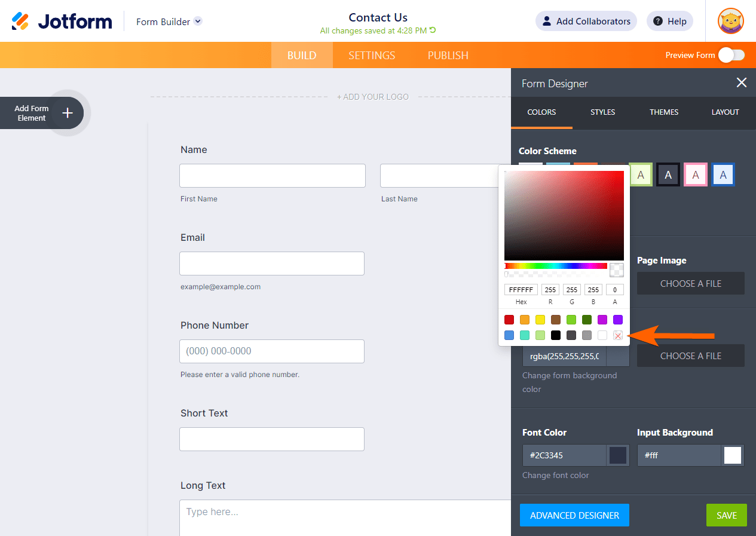Select the transparent no-color swatch
The height and width of the screenshot is (536, 756).
tap(618, 336)
